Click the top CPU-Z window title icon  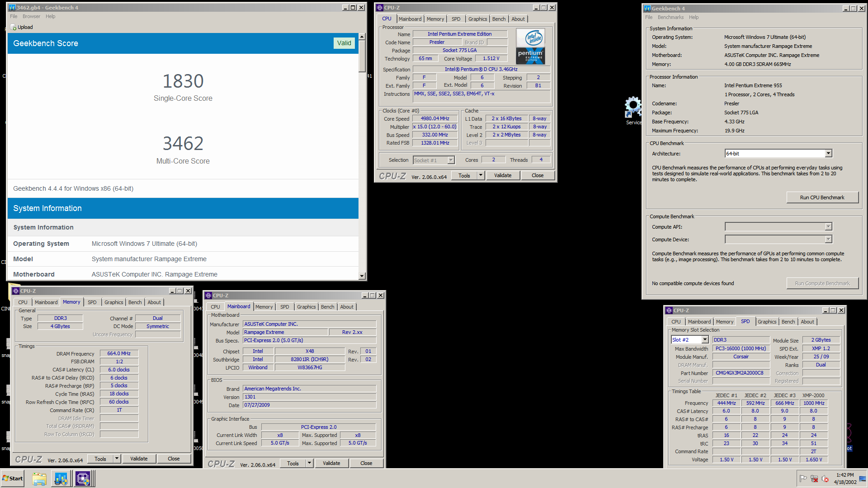[380, 8]
